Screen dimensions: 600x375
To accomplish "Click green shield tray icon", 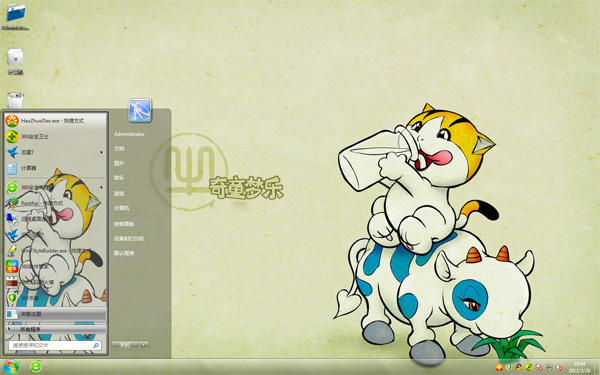I will (x=509, y=367).
